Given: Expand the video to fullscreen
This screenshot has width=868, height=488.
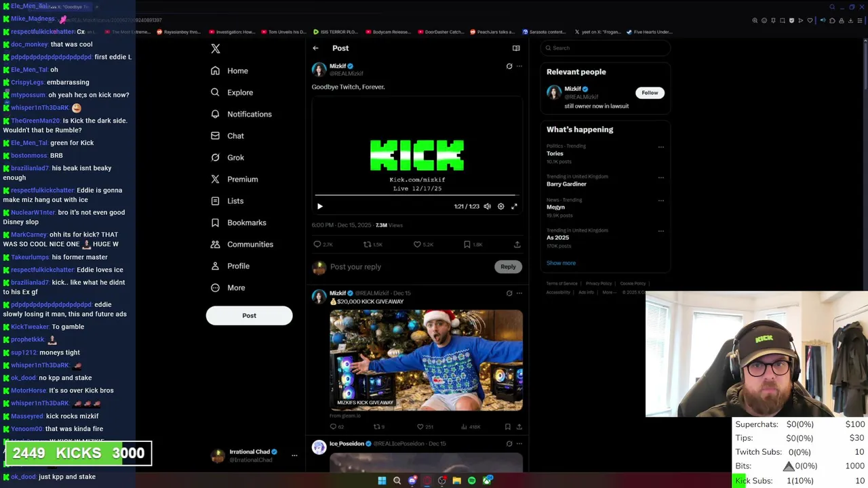Looking at the screenshot, I should point(514,206).
